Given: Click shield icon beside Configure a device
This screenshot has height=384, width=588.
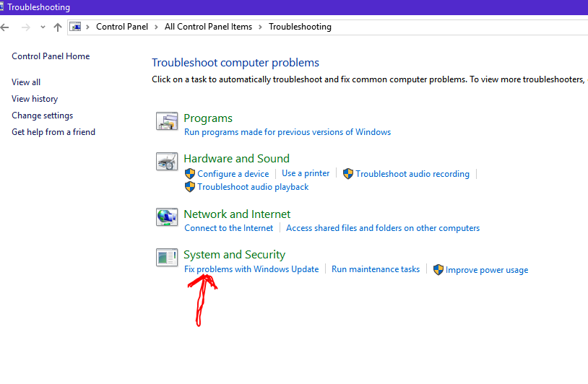Looking at the screenshot, I should click(x=190, y=174).
